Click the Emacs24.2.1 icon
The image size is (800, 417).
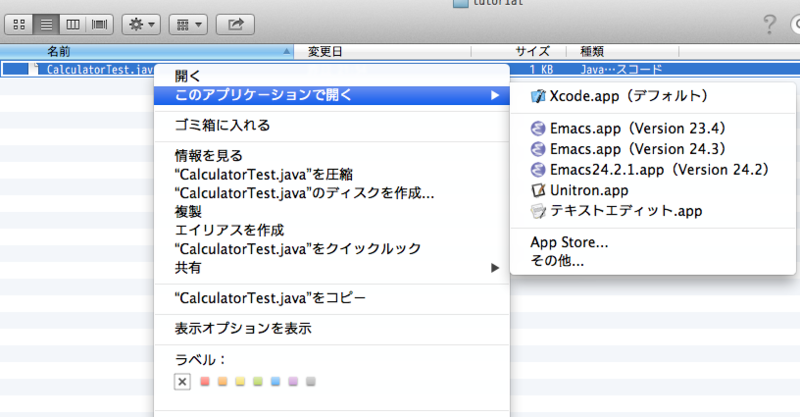(538, 169)
